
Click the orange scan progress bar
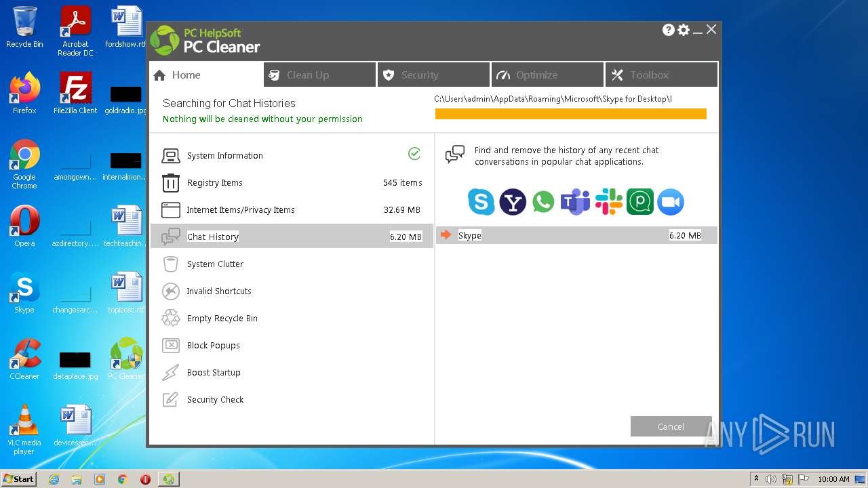click(570, 114)
